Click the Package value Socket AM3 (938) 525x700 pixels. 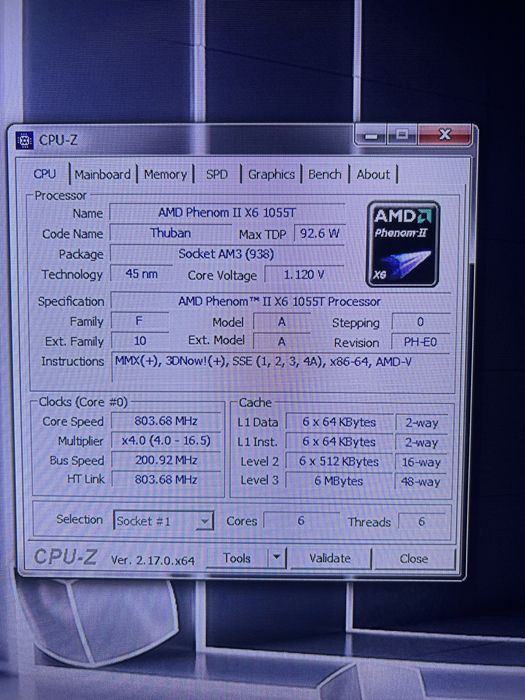[227, 254]
